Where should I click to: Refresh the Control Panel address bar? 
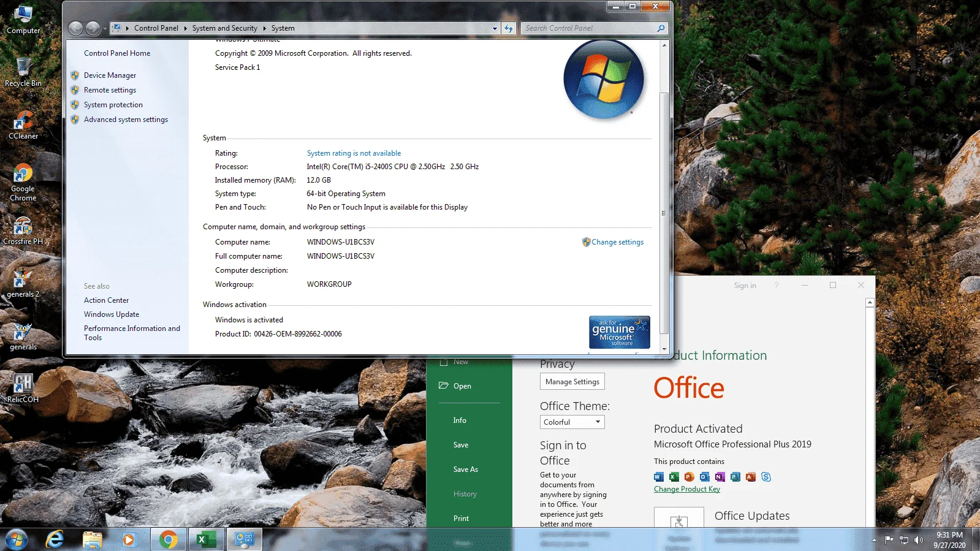pyautogui.click(x=509, y=28)
